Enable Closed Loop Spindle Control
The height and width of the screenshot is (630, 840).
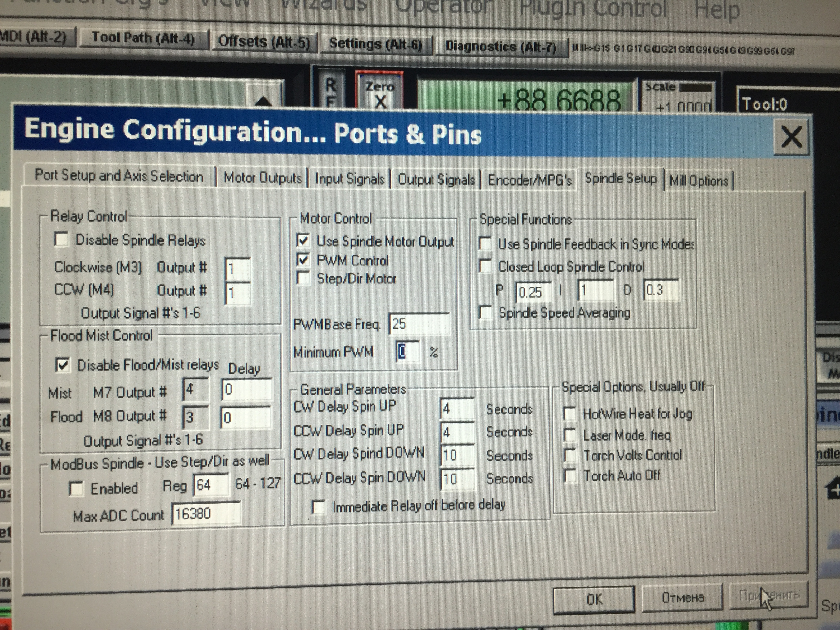click(x=485, y=266)
